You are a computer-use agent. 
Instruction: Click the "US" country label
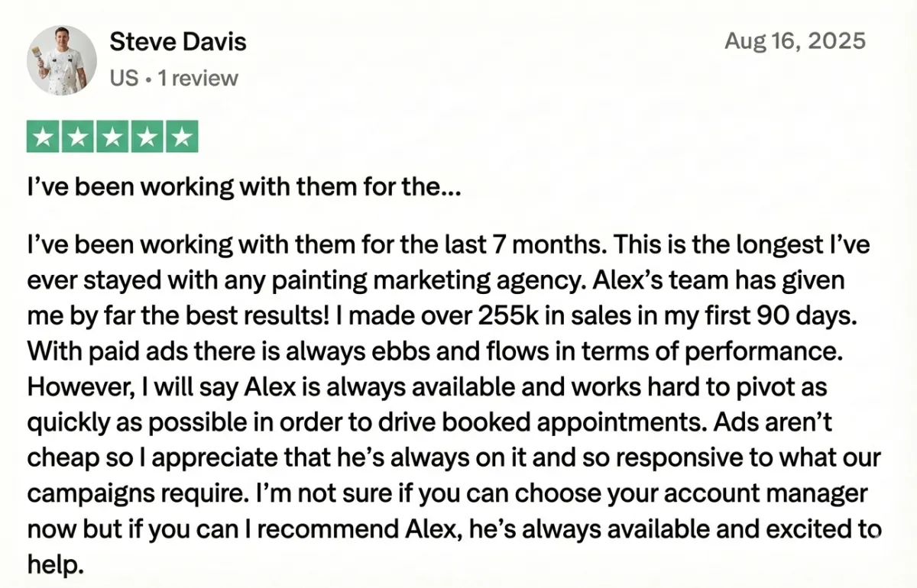click(124, 78)
